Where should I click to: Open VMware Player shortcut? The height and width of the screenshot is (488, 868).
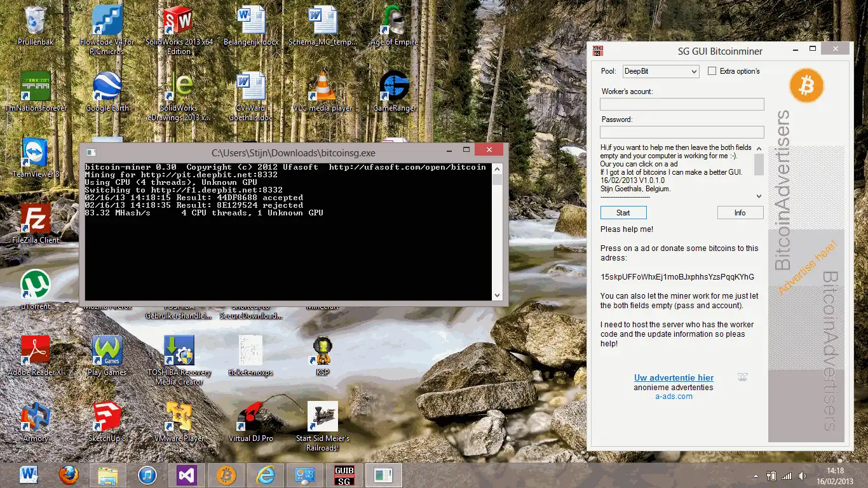[x=179, y=422]
